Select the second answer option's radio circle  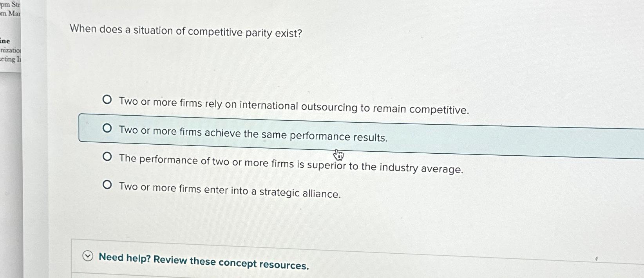[107, 127]
